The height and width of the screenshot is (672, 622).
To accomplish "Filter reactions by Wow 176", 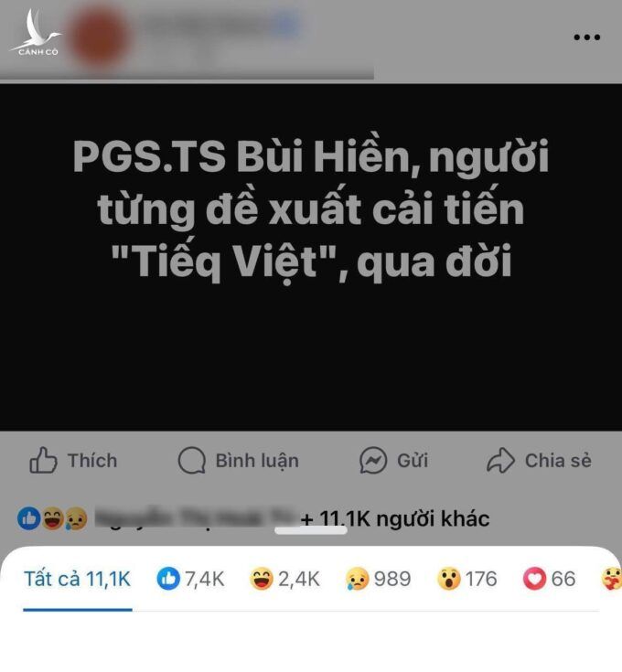I will coord(466,579).
